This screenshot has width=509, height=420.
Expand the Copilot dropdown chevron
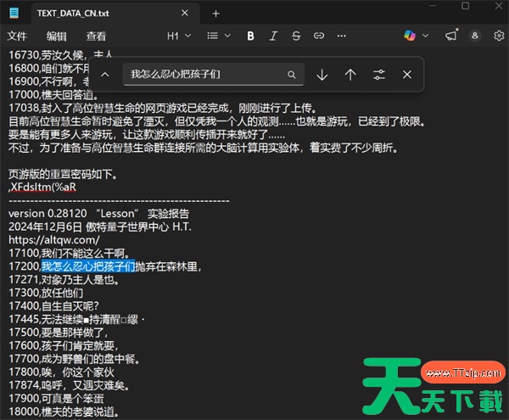coord(426,36)
